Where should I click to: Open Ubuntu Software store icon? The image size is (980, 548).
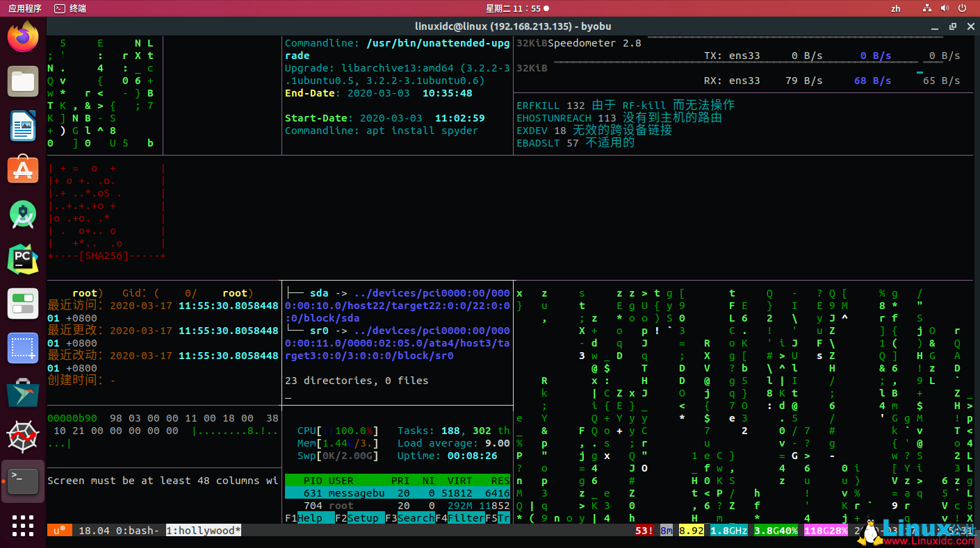(23, 170)
